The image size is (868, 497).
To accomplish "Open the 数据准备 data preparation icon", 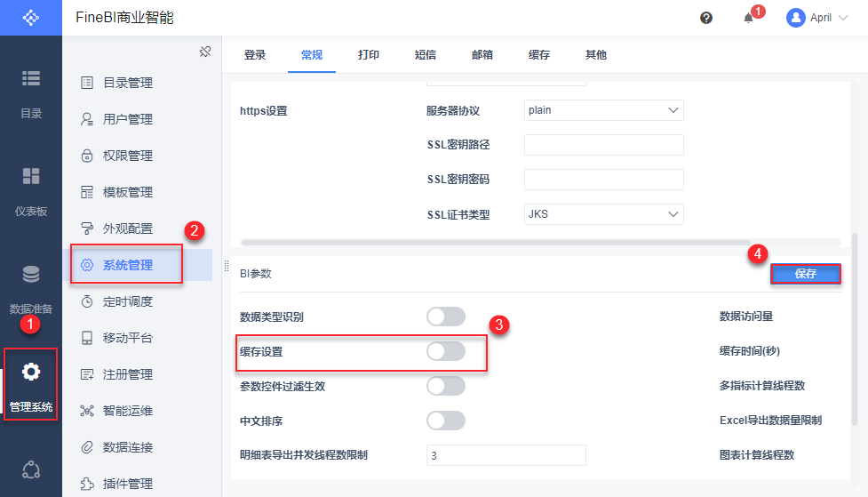I will pyautogui.click(x=31, y=275).
